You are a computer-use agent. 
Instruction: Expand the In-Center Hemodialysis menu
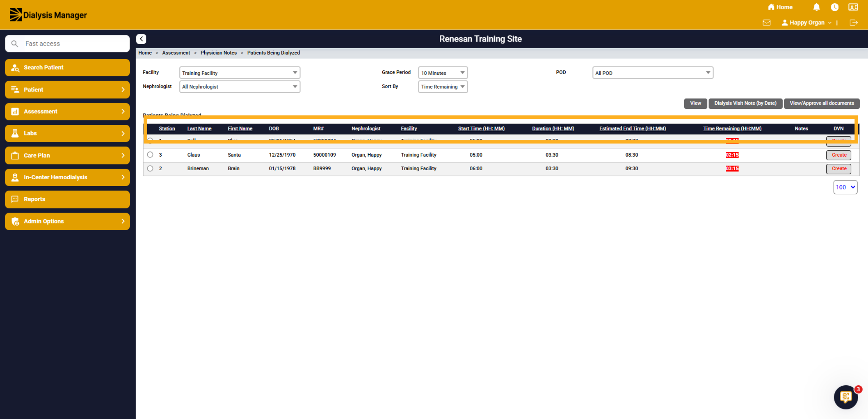click(x=67, y=177)
